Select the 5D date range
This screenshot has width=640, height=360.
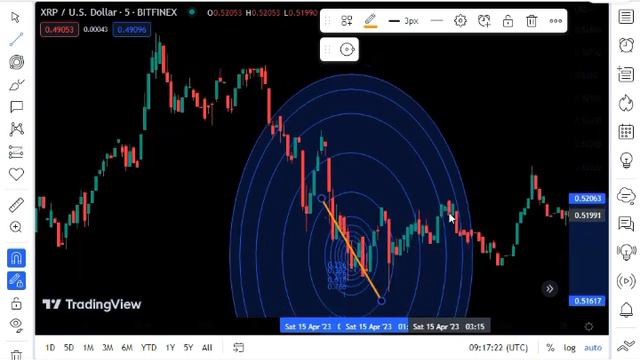pyautogui.click(x=69, y=348)
